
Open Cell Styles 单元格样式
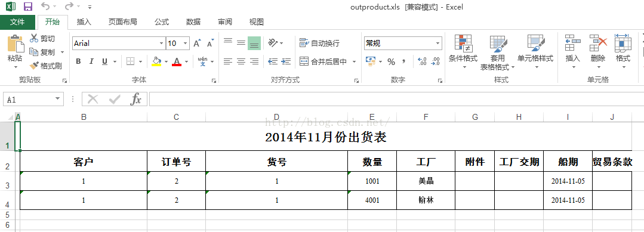(x=535, y=51)
